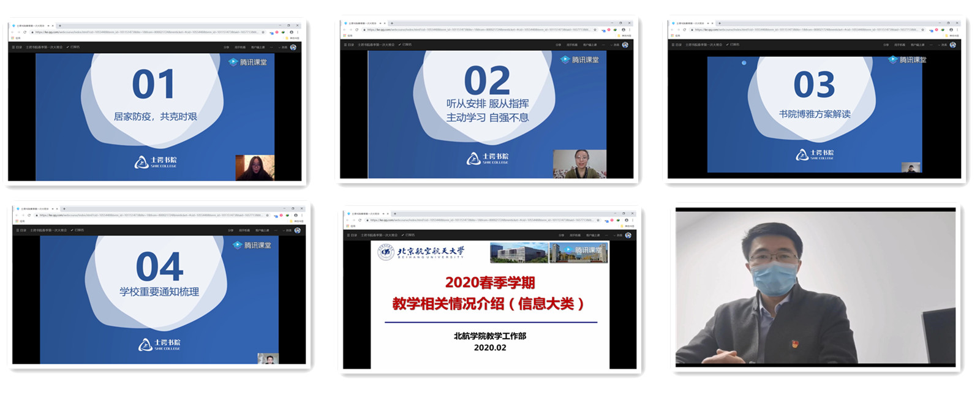Open the more options ellipsis in 02 slide window
This screenshot has height=398, width=980.
[604, 45]
